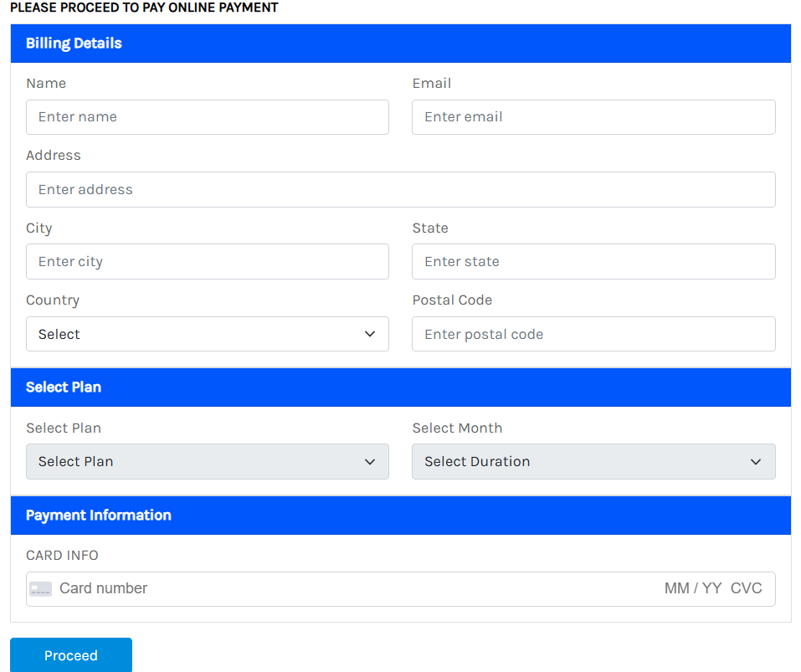Open the Country Select dropdown
This screenshot has width=801, height=672.
coord(207,334)
